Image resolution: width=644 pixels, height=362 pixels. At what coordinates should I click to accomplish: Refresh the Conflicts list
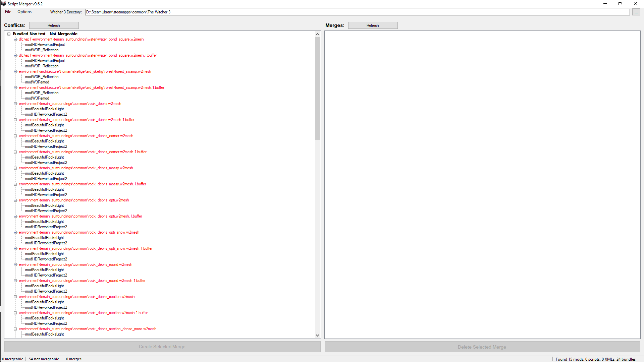[x=54, y=25]
